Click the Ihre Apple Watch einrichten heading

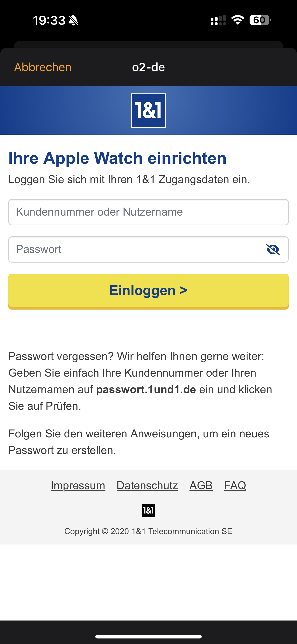pos(117,158)
